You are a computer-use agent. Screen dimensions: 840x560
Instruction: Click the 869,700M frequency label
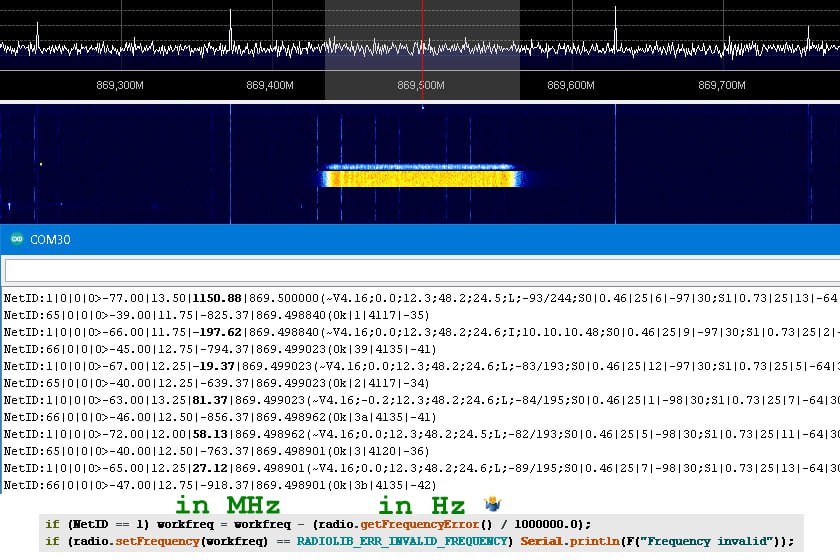coord(721,86)
